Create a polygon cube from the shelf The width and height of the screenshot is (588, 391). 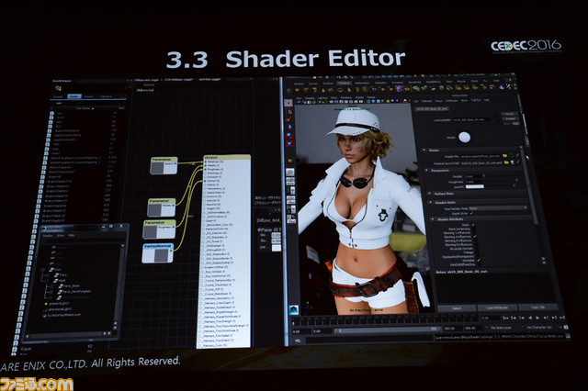pos(306,90)
